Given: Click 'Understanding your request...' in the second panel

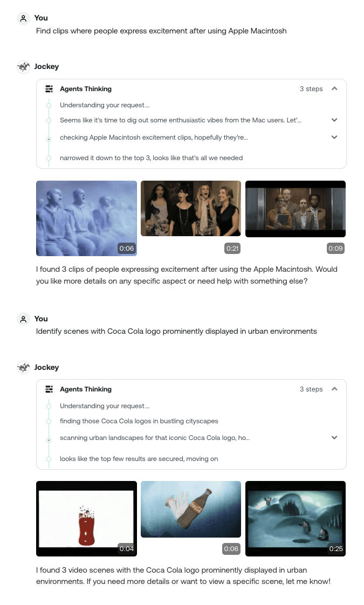Looking at the screenshot, I should [x=105, y=406].
